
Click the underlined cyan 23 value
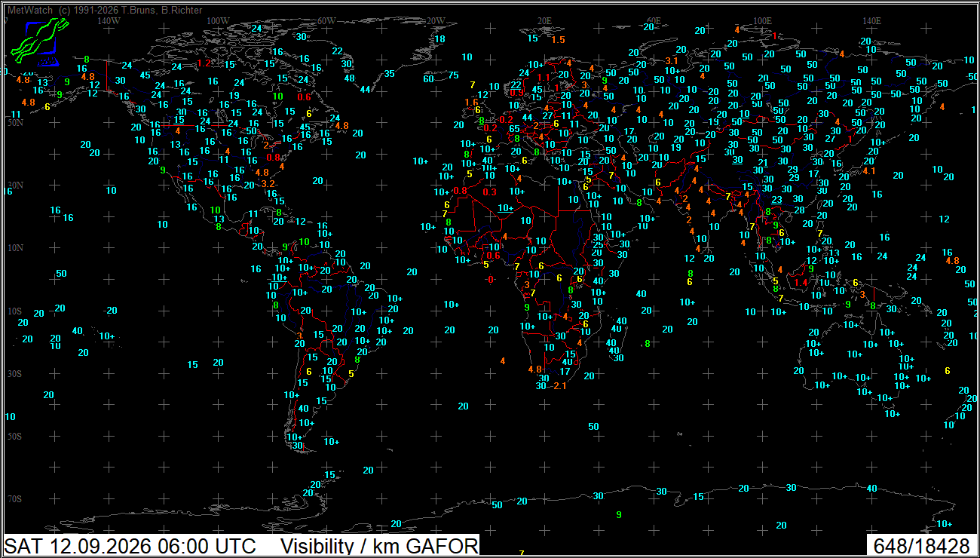[776, 200]
